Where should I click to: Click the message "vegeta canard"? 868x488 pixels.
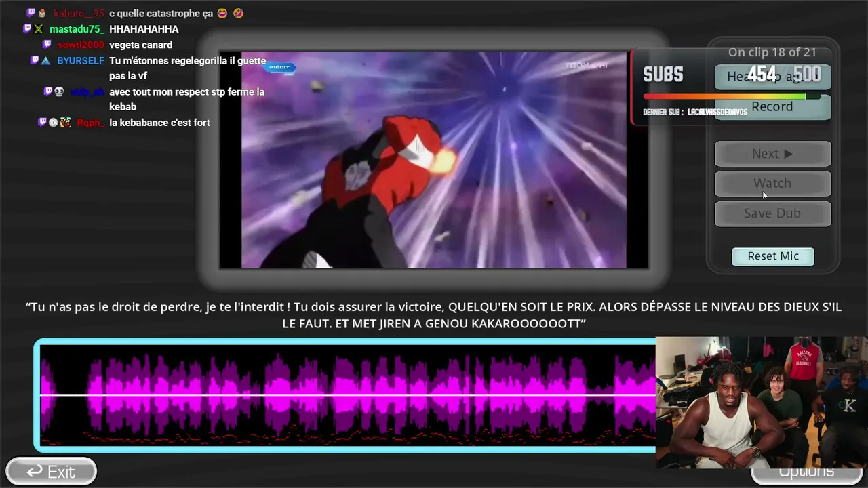(x=141, y=45)
